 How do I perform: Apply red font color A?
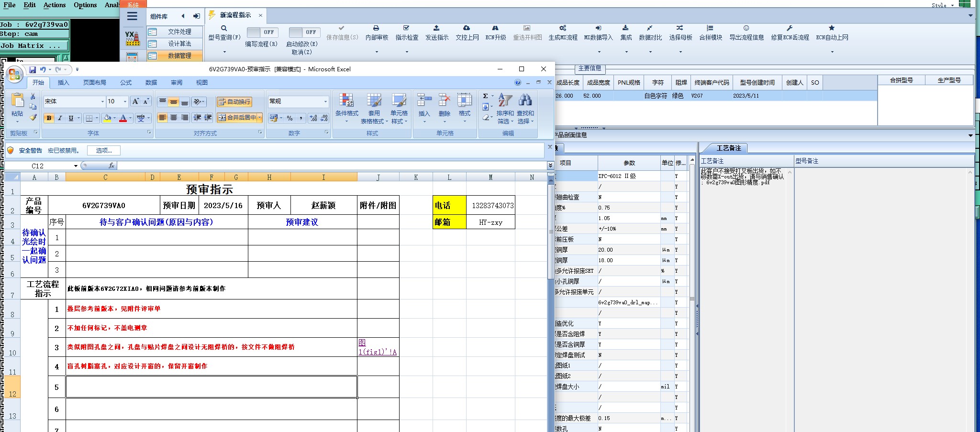tap(123, 118)
